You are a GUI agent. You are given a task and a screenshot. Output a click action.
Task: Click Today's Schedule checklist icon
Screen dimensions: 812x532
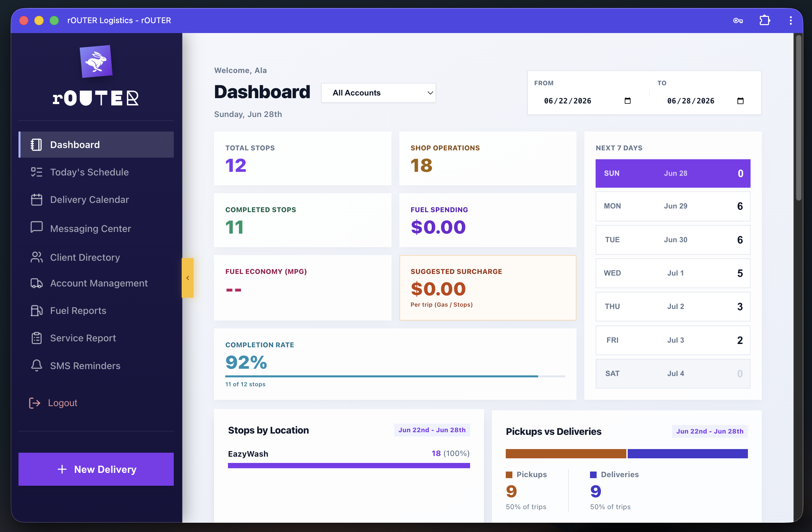pos(36,172)
